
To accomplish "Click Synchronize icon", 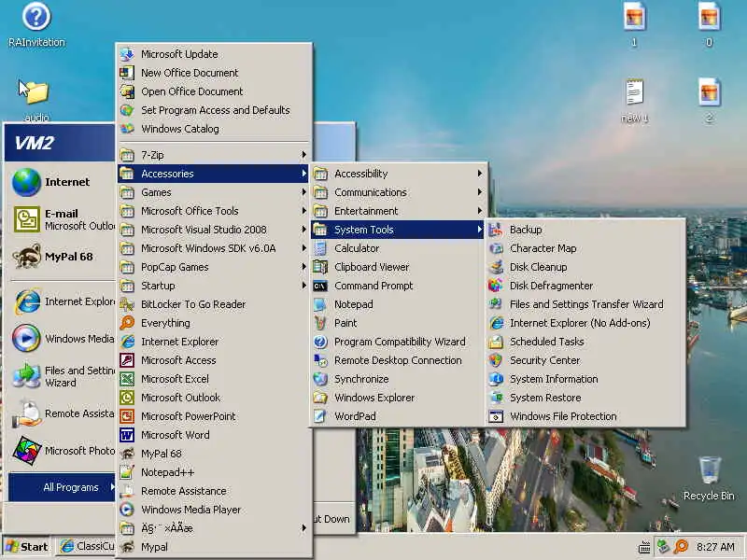I will coord(320,379).
